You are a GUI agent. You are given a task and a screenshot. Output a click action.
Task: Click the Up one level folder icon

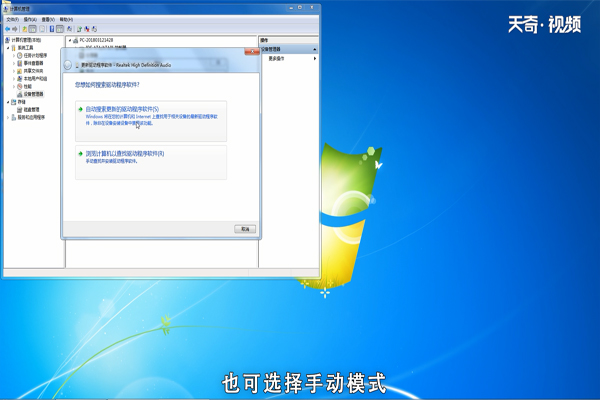(x=24, y=29)
